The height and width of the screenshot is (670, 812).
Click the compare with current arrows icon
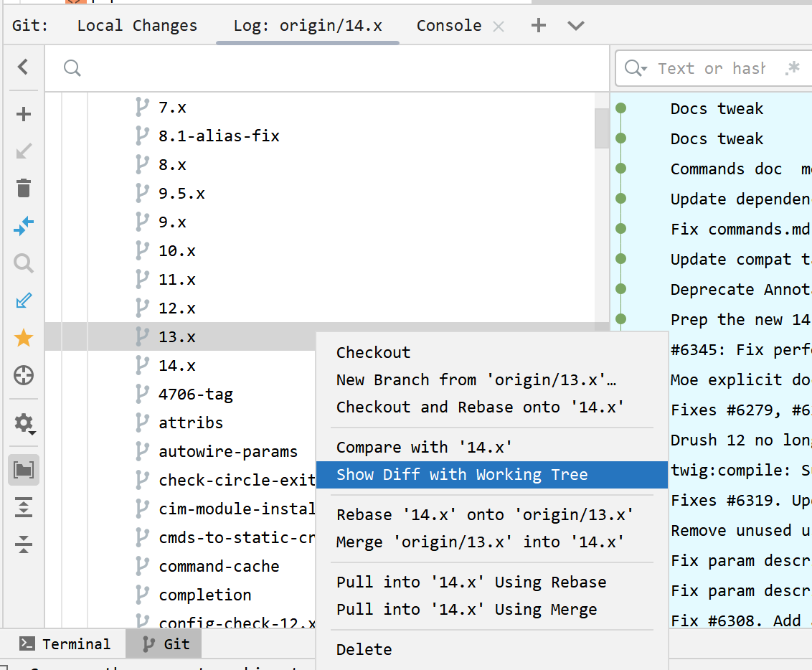[23, 226]
